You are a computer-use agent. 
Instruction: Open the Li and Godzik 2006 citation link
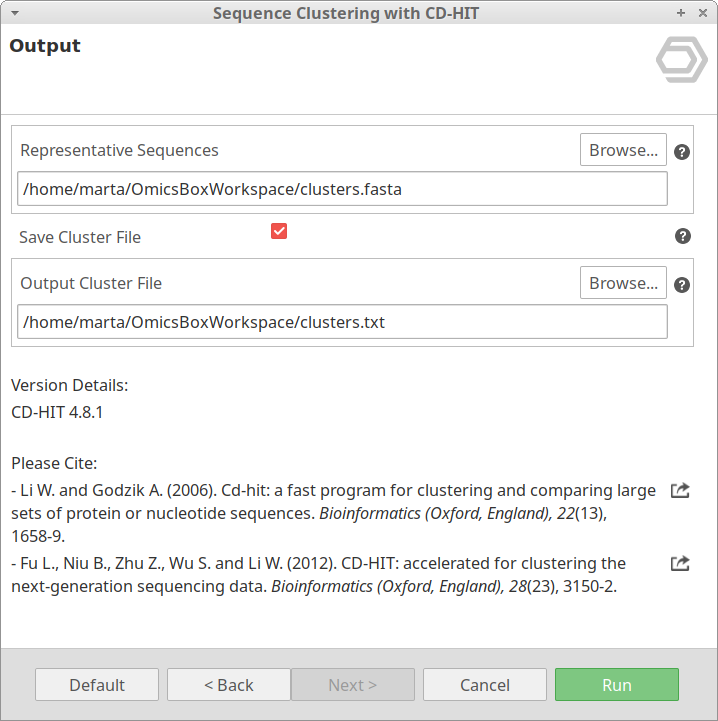[680, 491]
